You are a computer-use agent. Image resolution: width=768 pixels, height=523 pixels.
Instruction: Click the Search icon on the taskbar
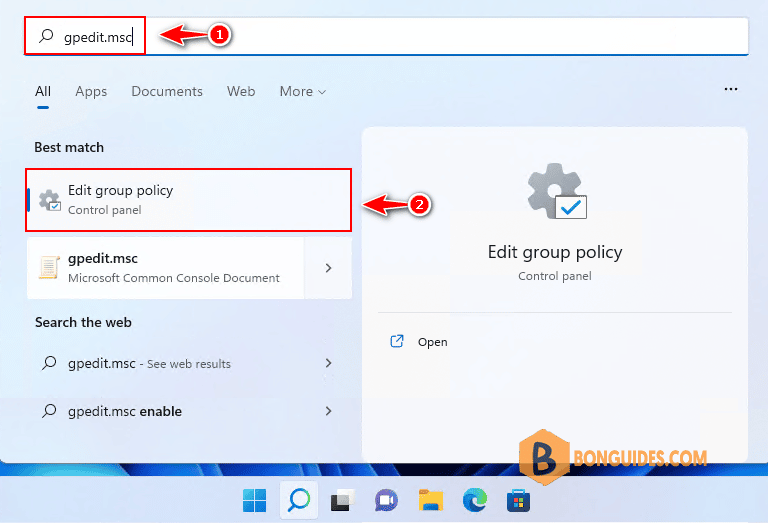(299, 500)
